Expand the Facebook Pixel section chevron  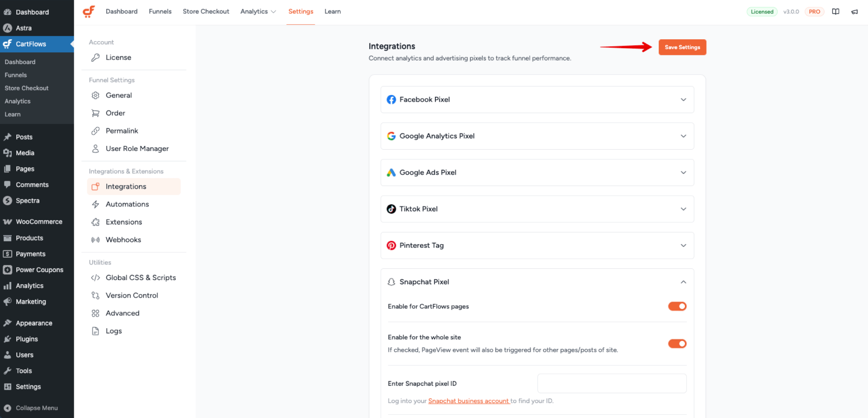coord(684,99)
